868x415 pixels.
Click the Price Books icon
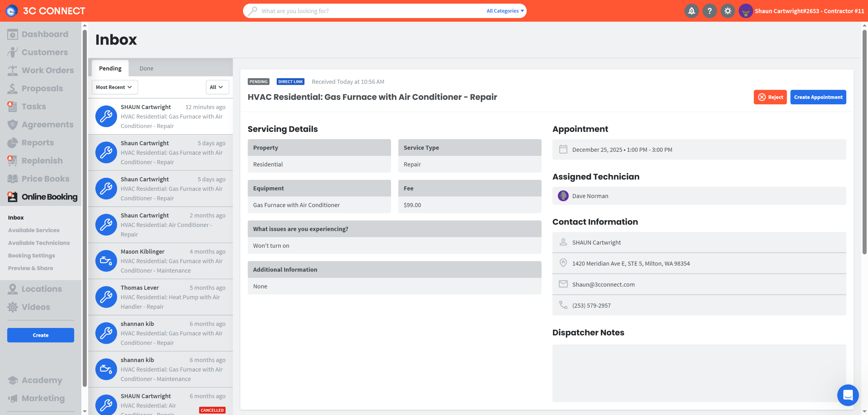(13, 179)
